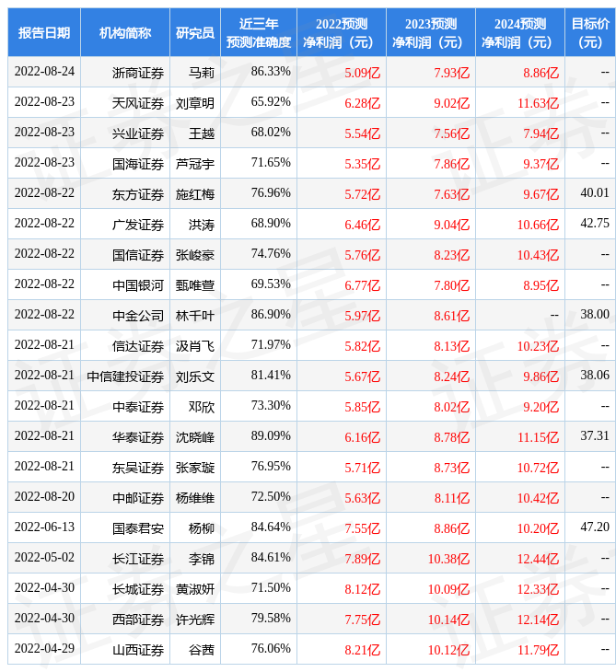The height and width of the screenshot is (672, 616).
Task: Click the 38.00 target price
Action: point(595,315)
